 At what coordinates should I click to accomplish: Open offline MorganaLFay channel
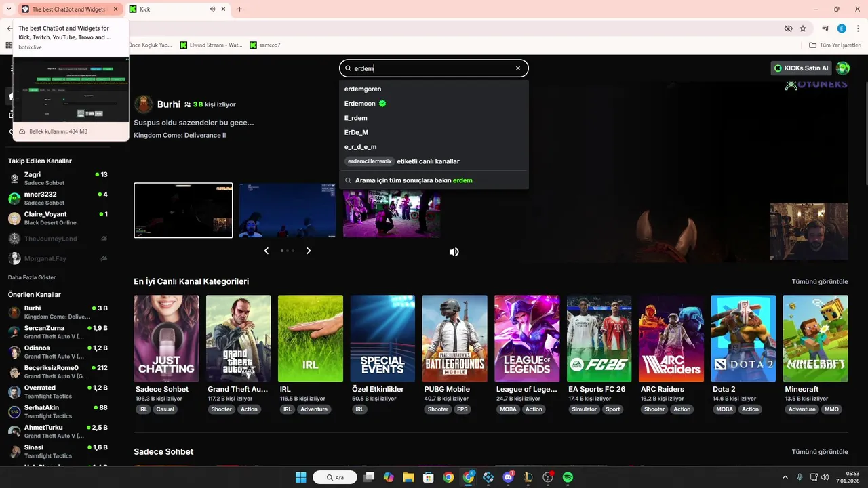point(58,258)
